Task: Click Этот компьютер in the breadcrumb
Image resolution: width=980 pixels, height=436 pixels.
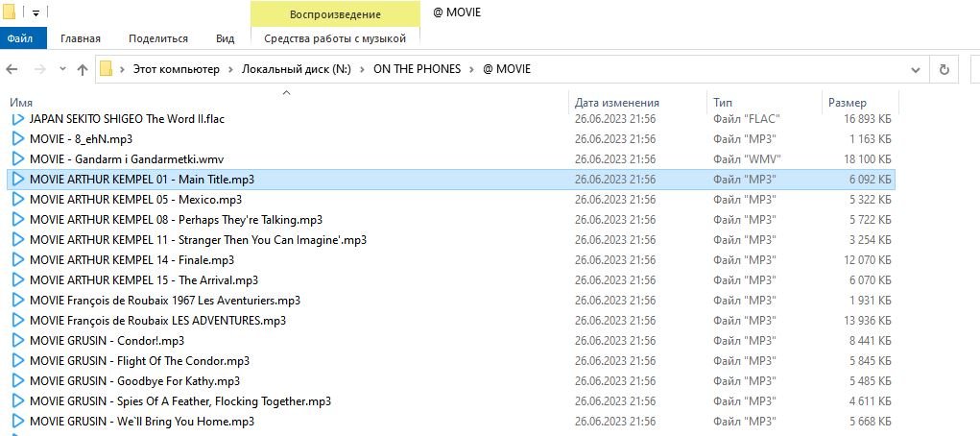Action: tap(177, 69)
